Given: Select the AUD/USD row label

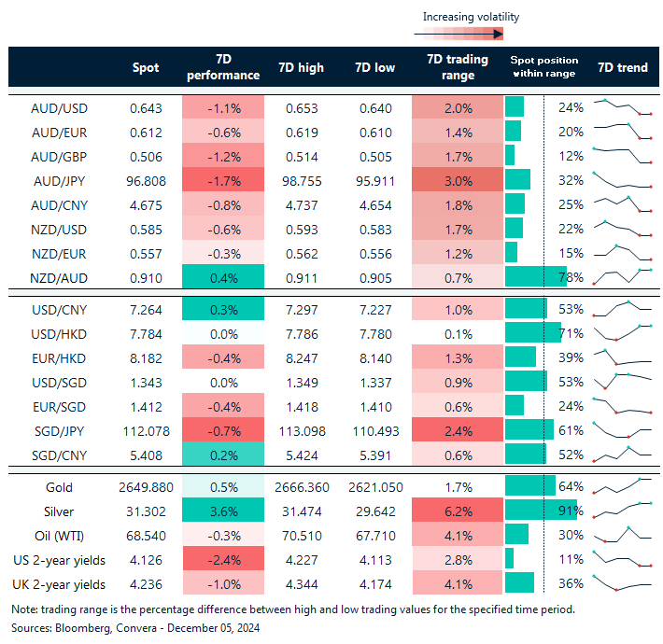Looking at the screenshot, I should click(x=59, y=108).
